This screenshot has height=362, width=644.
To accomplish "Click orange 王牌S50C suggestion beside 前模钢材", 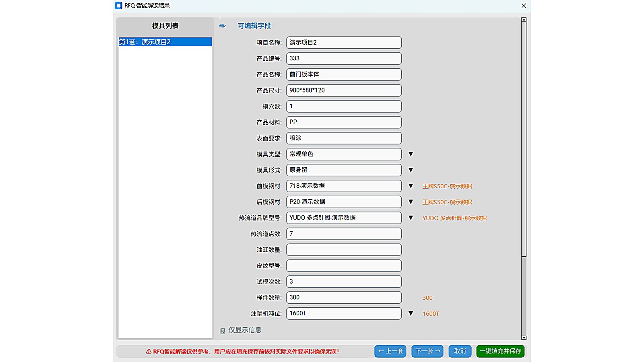I will (x=447, y=186).
